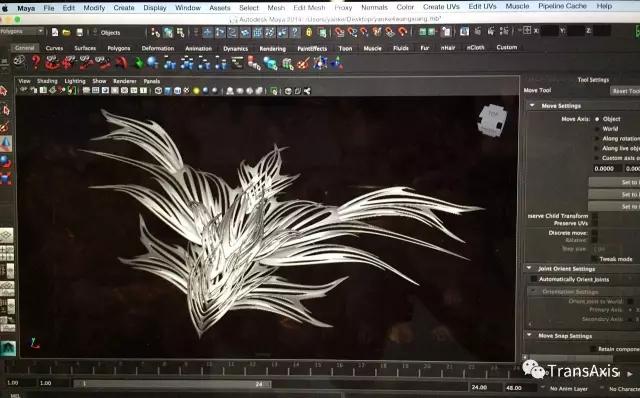640x398 pixels.
Task: Select by component type mode icon
Action: click(x=180, y=32)
